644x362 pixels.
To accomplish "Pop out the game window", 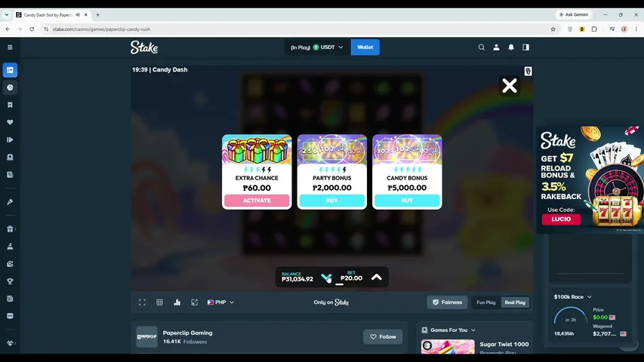I will coord(195,302).
